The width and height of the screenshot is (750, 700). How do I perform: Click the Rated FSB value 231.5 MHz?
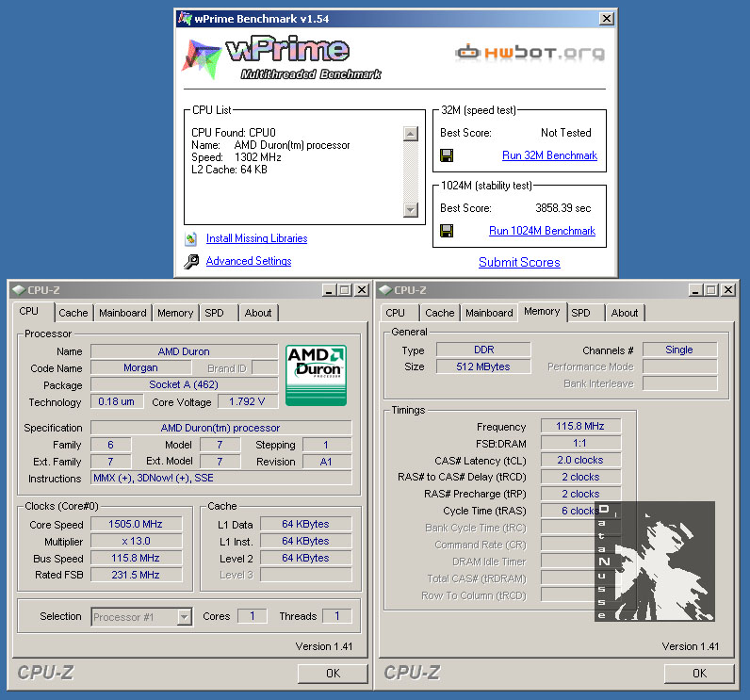click(x=136, y=575)
